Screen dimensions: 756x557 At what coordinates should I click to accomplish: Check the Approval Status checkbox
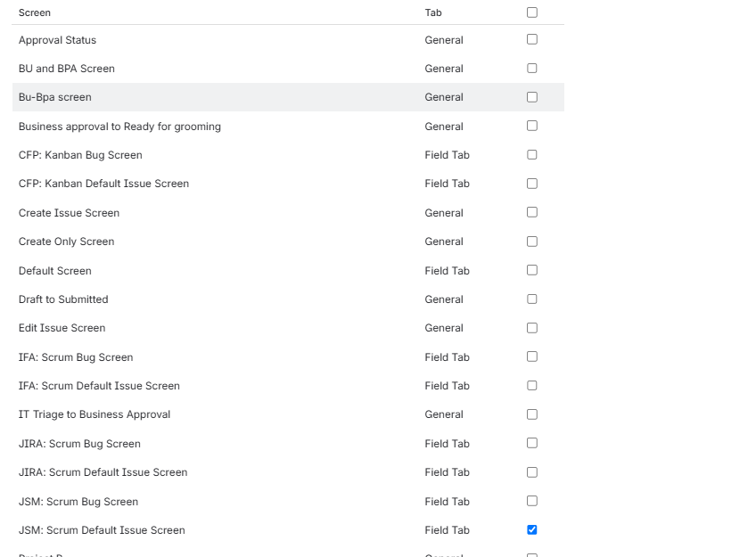532,39
